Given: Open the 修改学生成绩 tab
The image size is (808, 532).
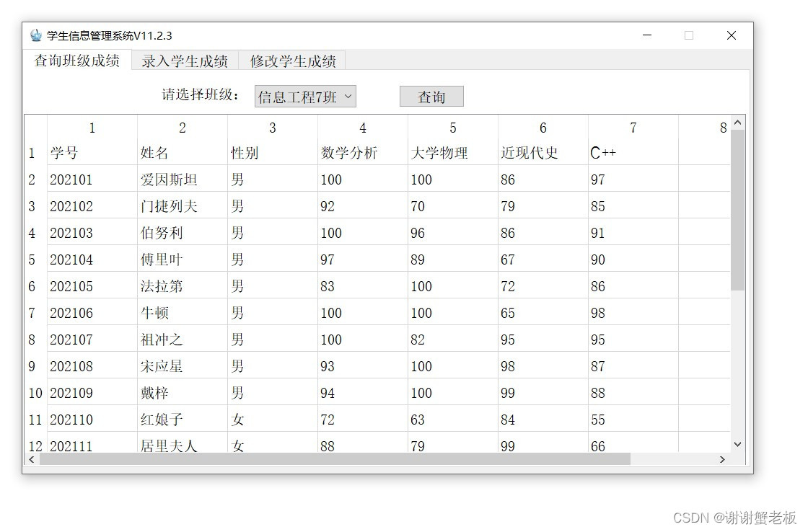Looking at the screenshot, I should [291, 62].
